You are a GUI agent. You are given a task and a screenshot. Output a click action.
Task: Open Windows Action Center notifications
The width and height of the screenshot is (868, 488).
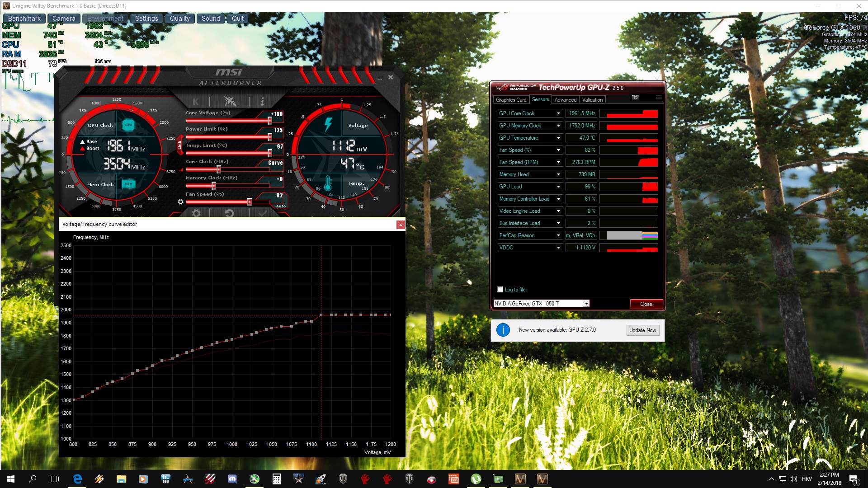click(x=854, y=479)
